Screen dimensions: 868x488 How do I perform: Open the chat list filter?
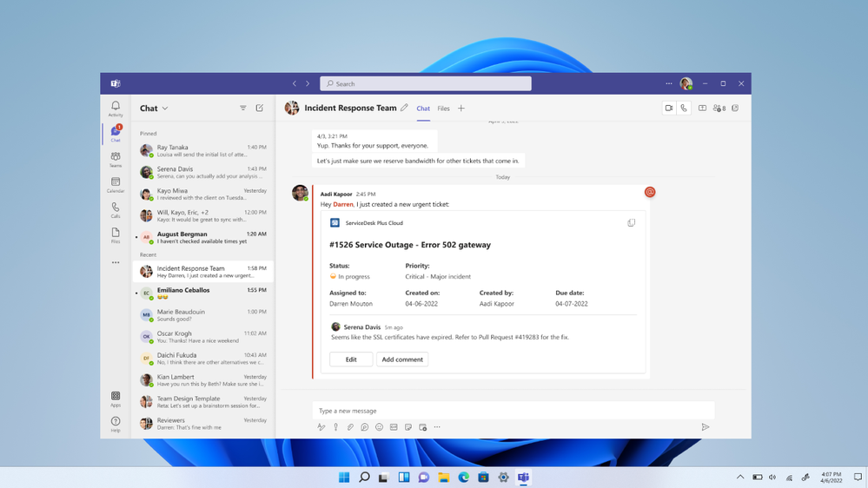[243, 108]
